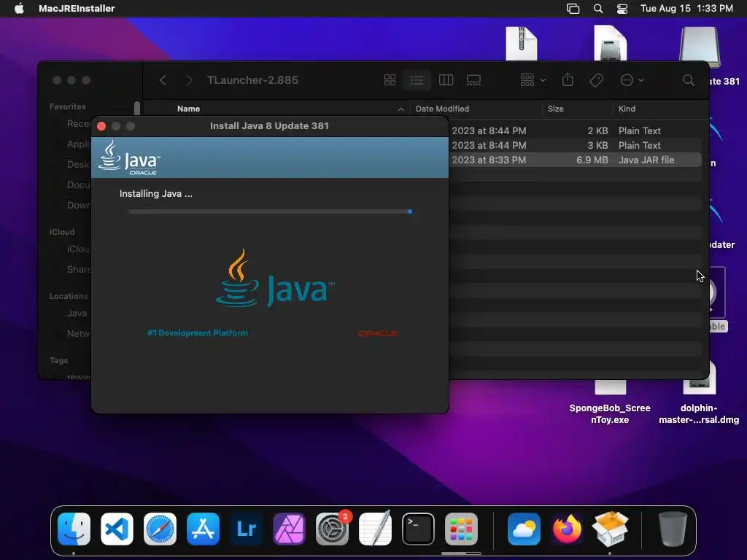The height and width of the screenshot is (560, 747).
Task: Launch Visual Studio Code from Dock
Action: (x=117, y=529)
